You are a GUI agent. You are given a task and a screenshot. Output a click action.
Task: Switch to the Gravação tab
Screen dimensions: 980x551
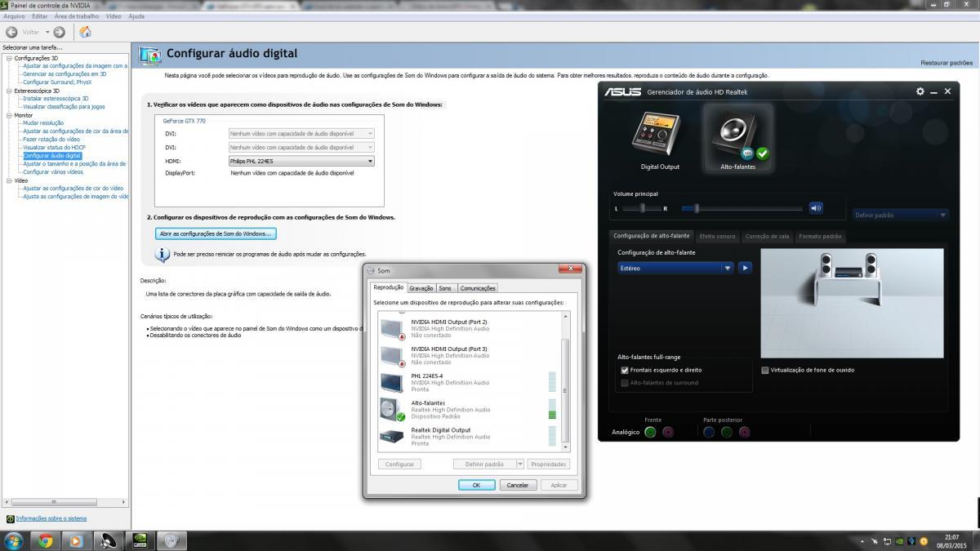click(x=421, y=288)
